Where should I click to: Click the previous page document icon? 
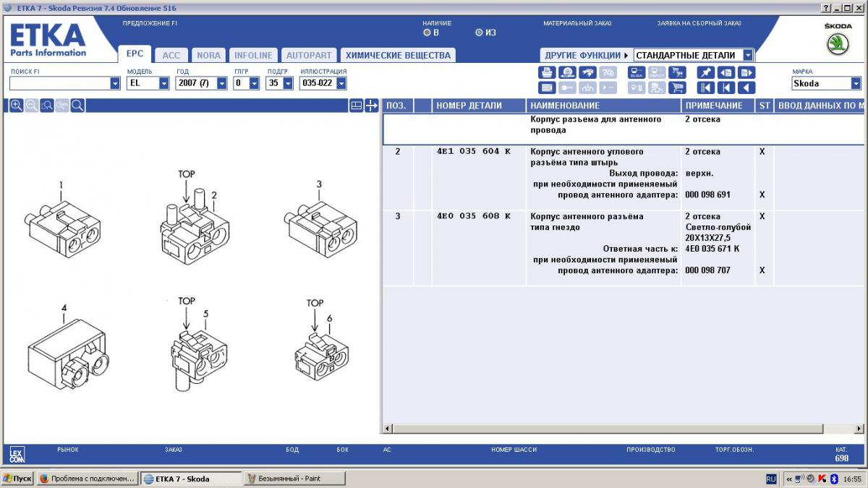tap(726, 72)
